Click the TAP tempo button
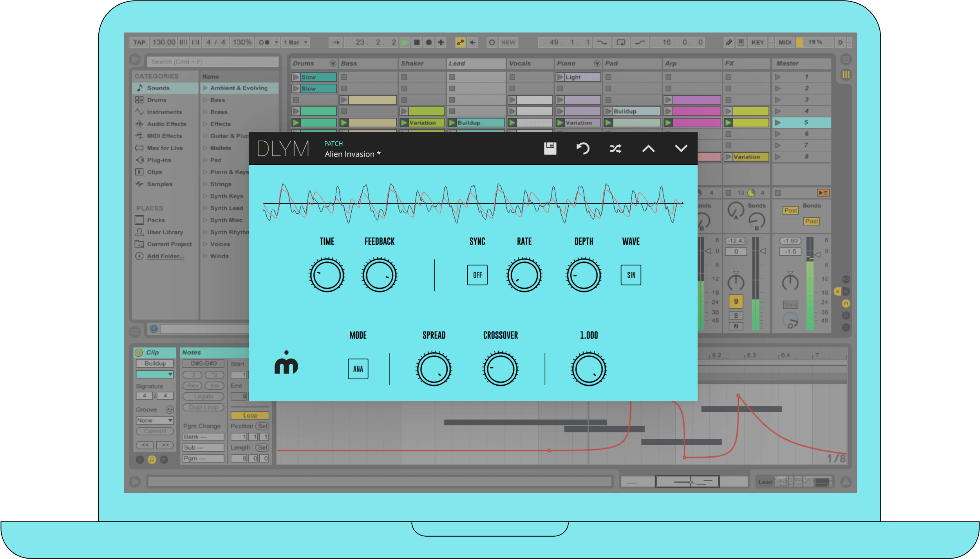 (x=139, y=42)
